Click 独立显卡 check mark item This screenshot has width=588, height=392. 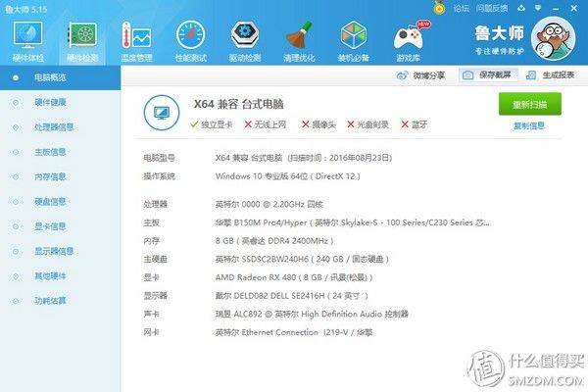tap(211, 124)
